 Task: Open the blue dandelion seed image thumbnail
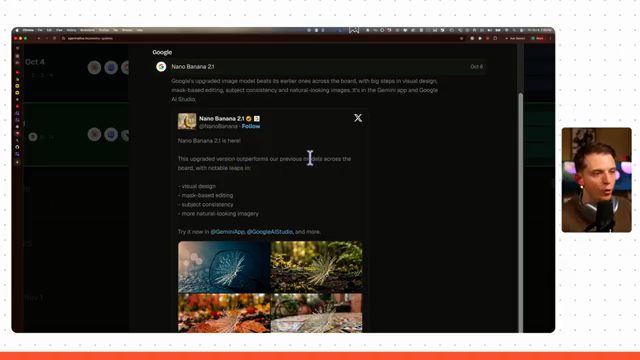pos(224,267)
